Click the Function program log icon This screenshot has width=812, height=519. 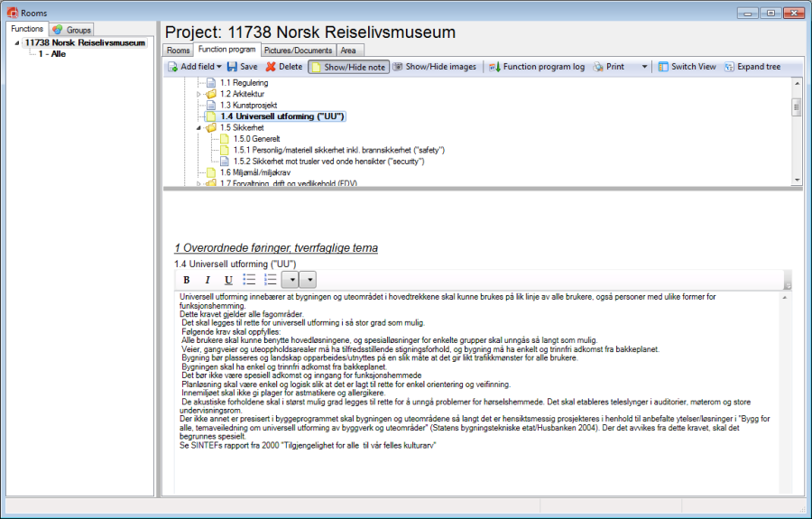pyautogui.click(x=494, y=67)
